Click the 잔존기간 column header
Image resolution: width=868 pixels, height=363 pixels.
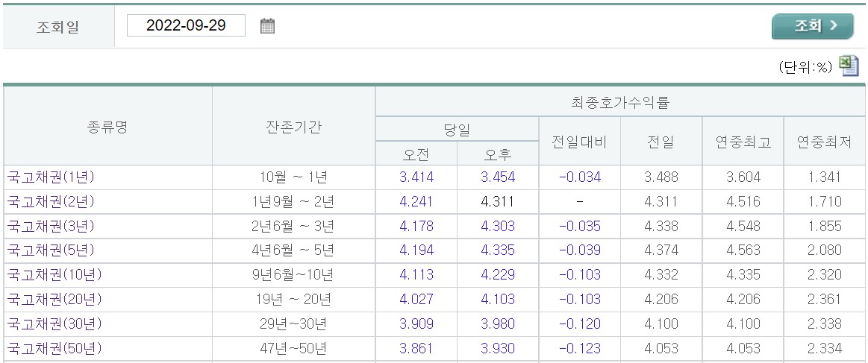(293, 127)
